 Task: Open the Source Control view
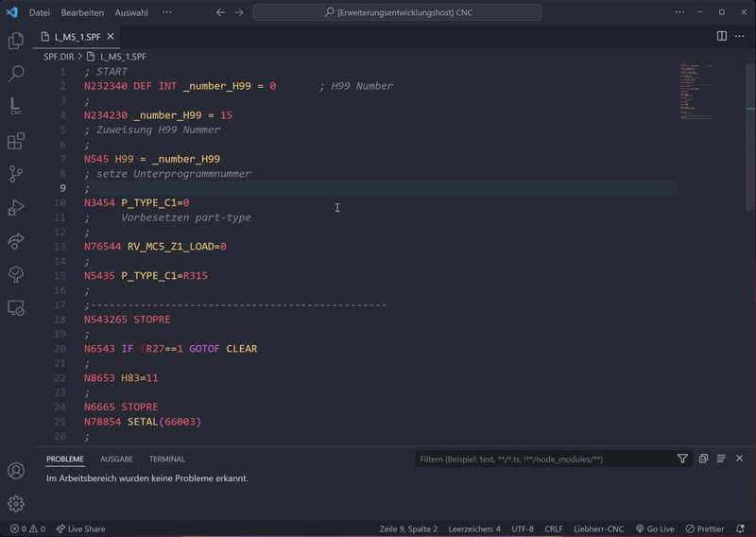[x=16, y=174]
